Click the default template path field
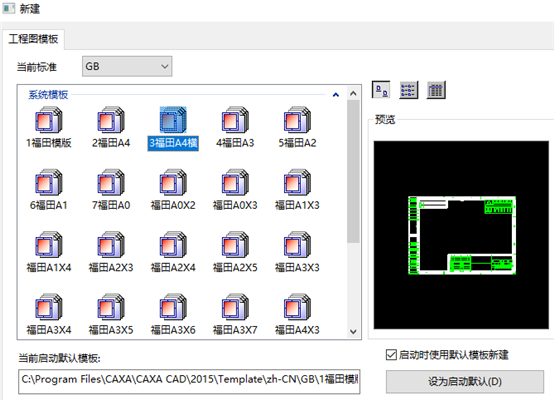The width and height of the screenshot is (554, 400). [x=189, y=381]
